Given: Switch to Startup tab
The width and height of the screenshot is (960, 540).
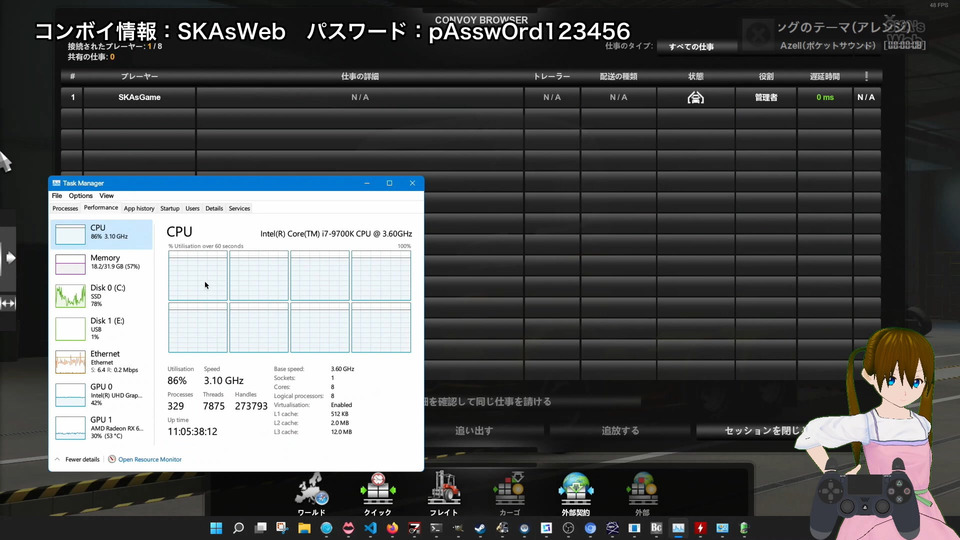Looking at the screenshot, I should [170, 209].
